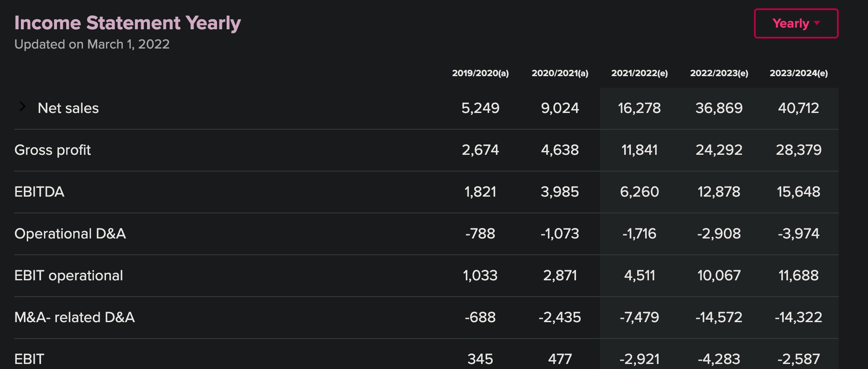Select the 2019/2020(a) column header
Screen dimensions: 868x369
click(x=480, y=73)
